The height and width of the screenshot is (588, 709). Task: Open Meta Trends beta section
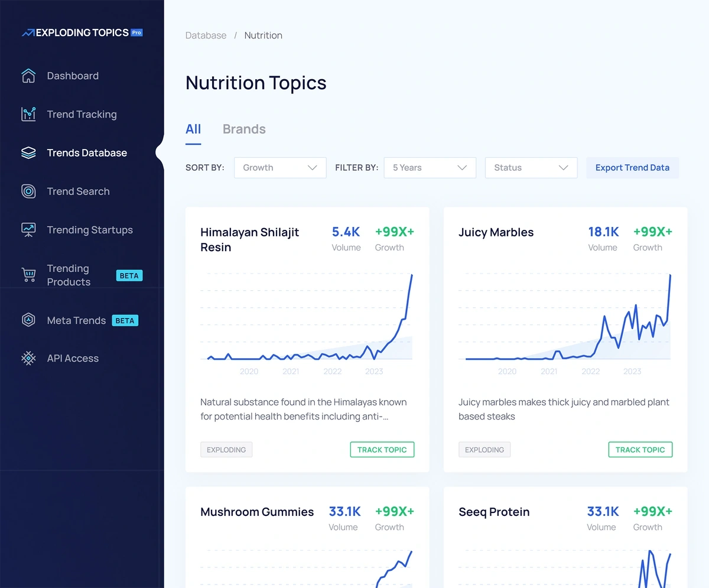point(76,320)
